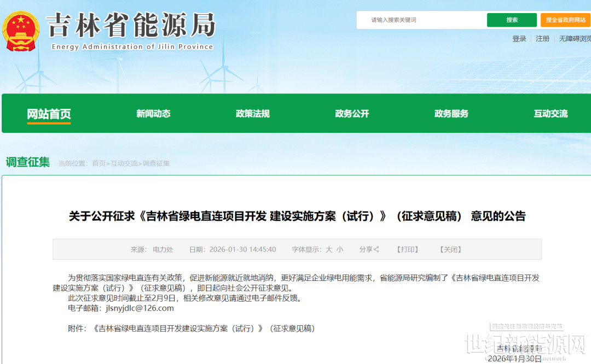Enable 无障碍浏览 accessibility mode
Image resolution: width=591 pixels, height=364 pixels.
(575, 39)
